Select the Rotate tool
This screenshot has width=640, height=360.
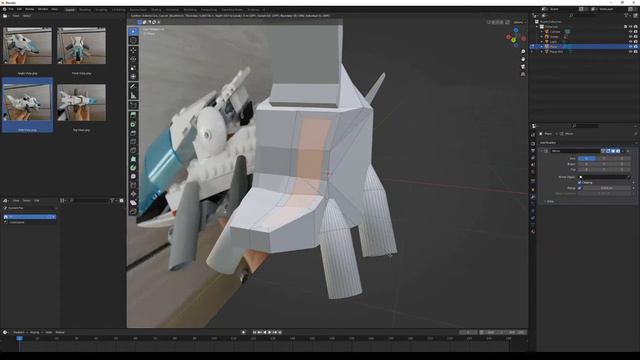coord(133,59)
